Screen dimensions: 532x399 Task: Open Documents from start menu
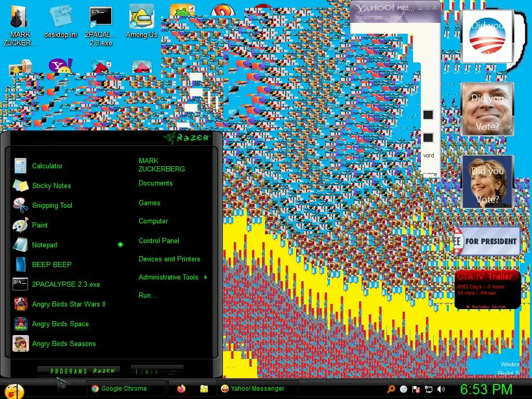(155, 183)
